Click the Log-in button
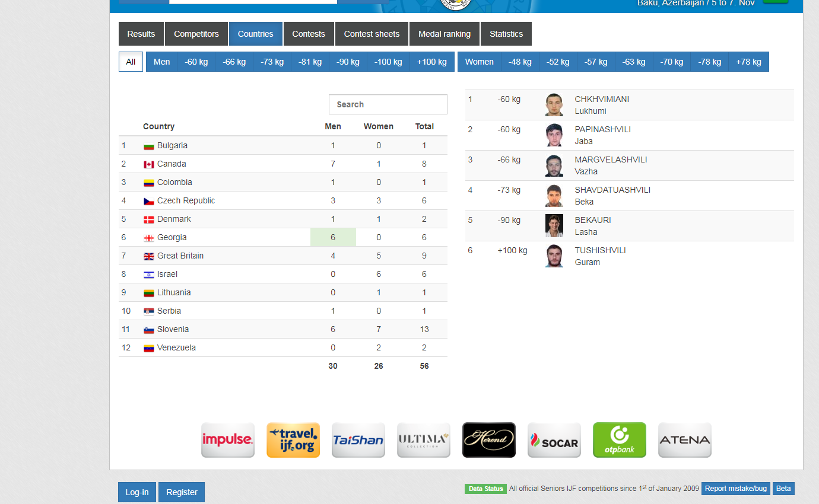Image resolution: width=819 pixels, height=504 pixels. tap(137, 492)
